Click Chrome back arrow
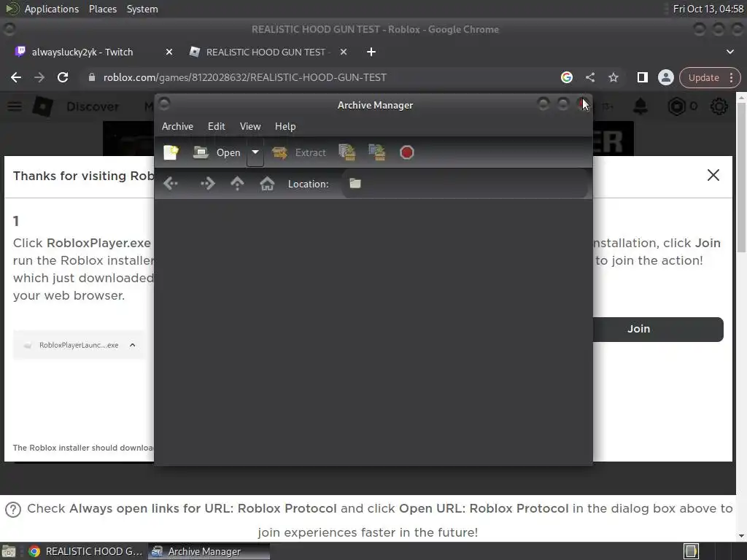This screenshot has height=560, width=747. [x=16, y=77]
